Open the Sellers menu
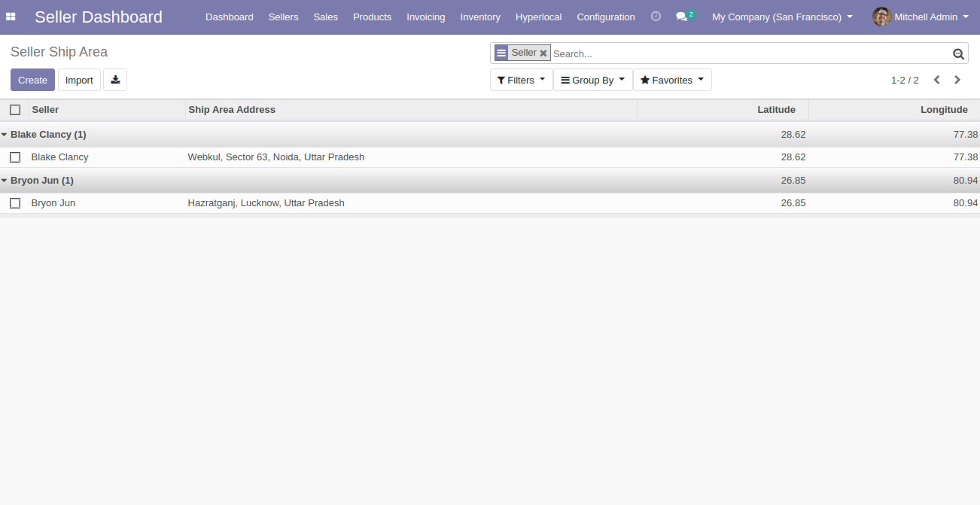This screenshot has width=980, height=505. pyautogui.click(x=283, y=17)
